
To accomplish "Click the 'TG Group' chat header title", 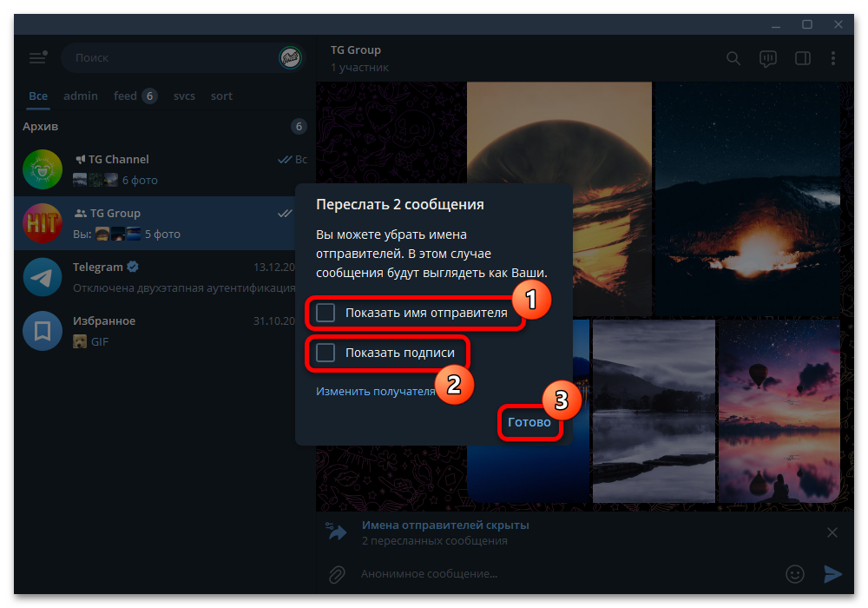I will (x=356, y=50).
